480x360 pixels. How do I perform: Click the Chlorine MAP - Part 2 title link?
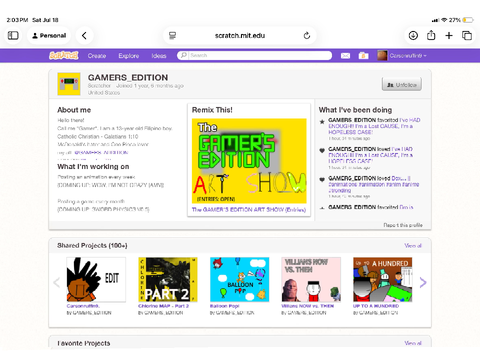click(163, 306)
